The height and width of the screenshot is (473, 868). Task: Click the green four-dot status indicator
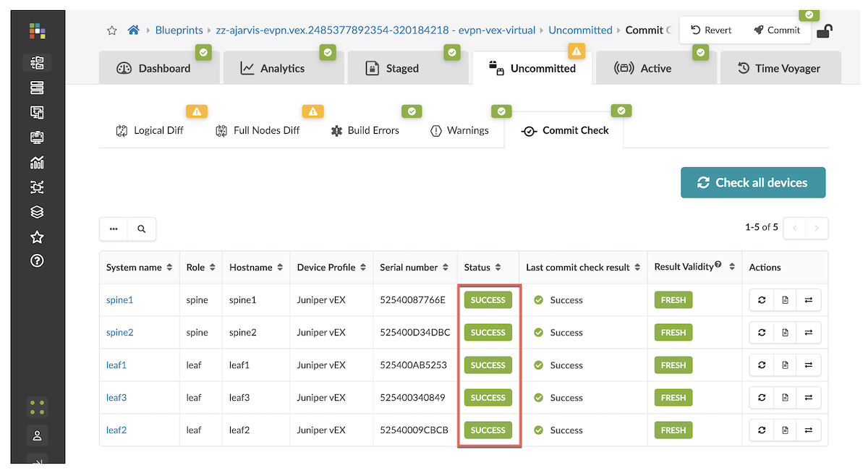point(37,407)
